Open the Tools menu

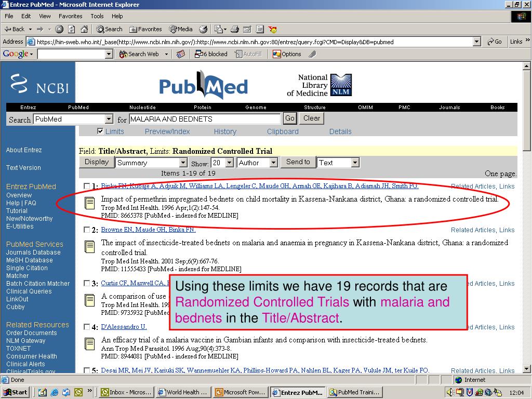pos(97,16)
